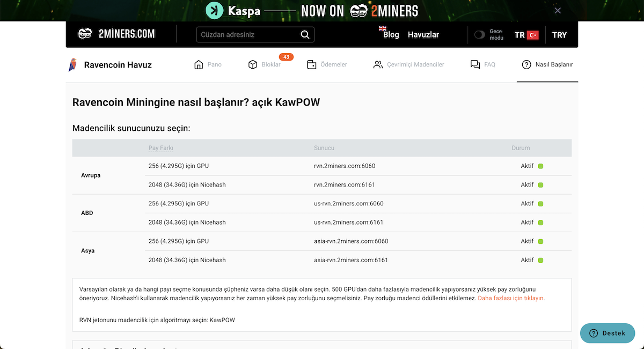
Task: Enable Gece modu dark mode
Action: [x=479, y=34]
